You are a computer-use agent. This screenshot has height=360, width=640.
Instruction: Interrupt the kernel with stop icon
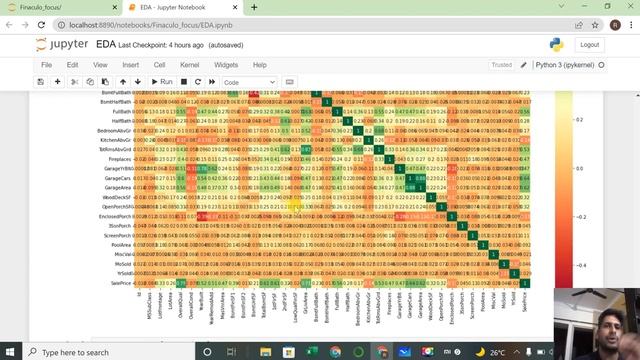[184, 82]
